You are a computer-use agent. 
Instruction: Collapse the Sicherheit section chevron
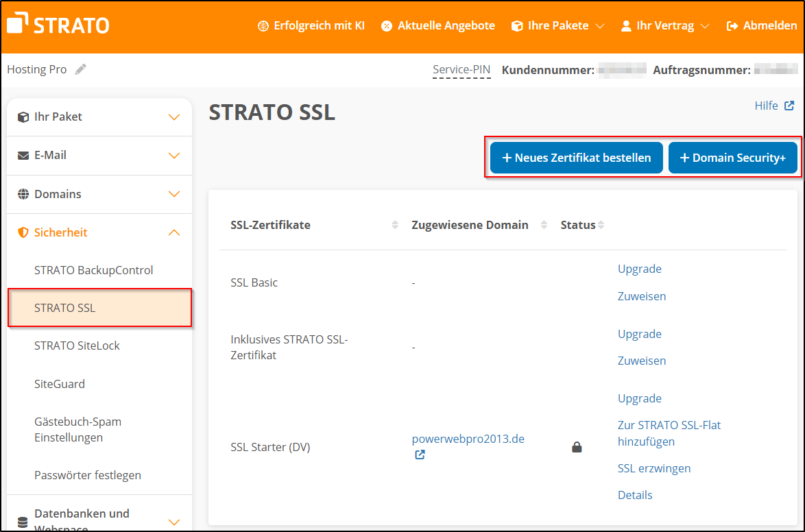[x=175, y=232]
